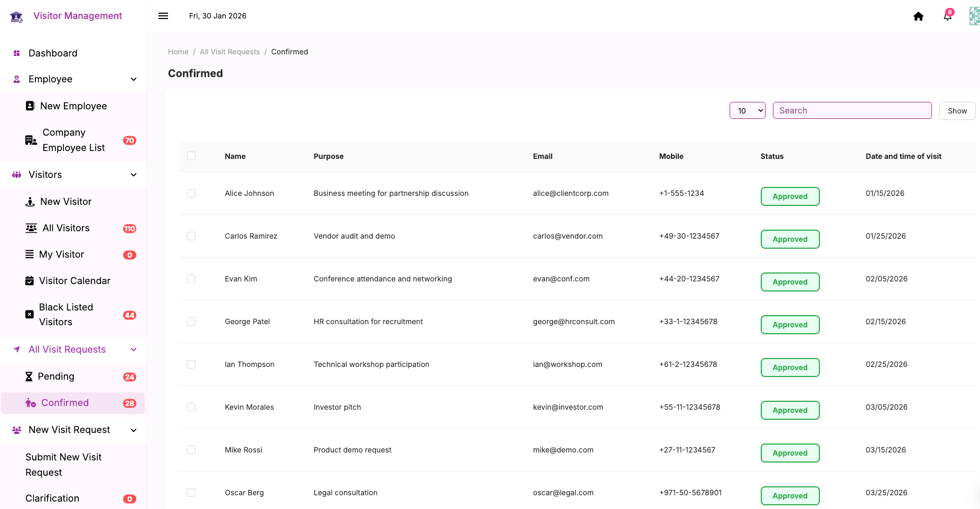Screen dimensions: 980x509
Task: Open the rows-per-page dropdown showing 10
Action: (x=747, y=110)
